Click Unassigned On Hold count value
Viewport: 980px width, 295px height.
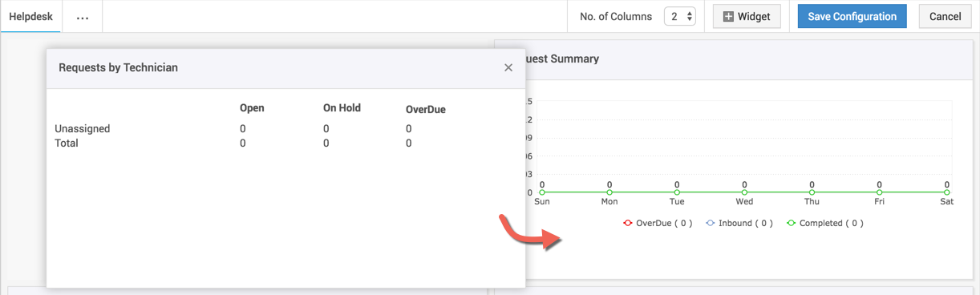tap(326, 128)
